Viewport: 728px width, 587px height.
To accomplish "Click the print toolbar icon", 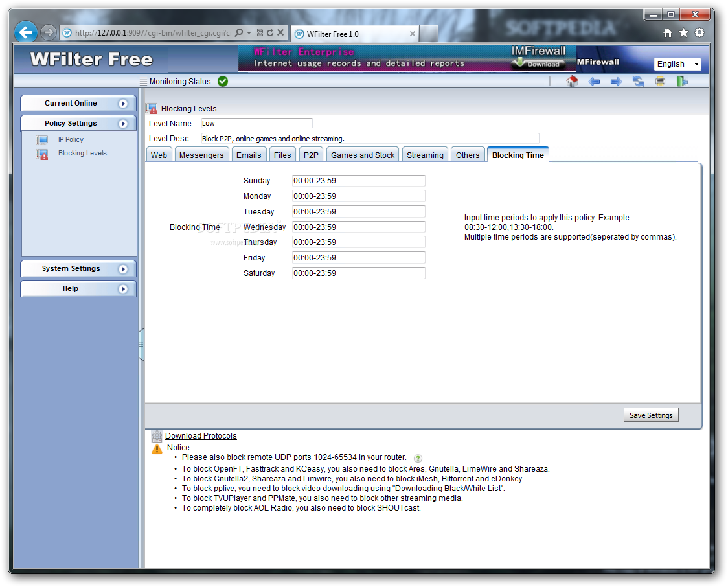I will [x=660, y=82].
